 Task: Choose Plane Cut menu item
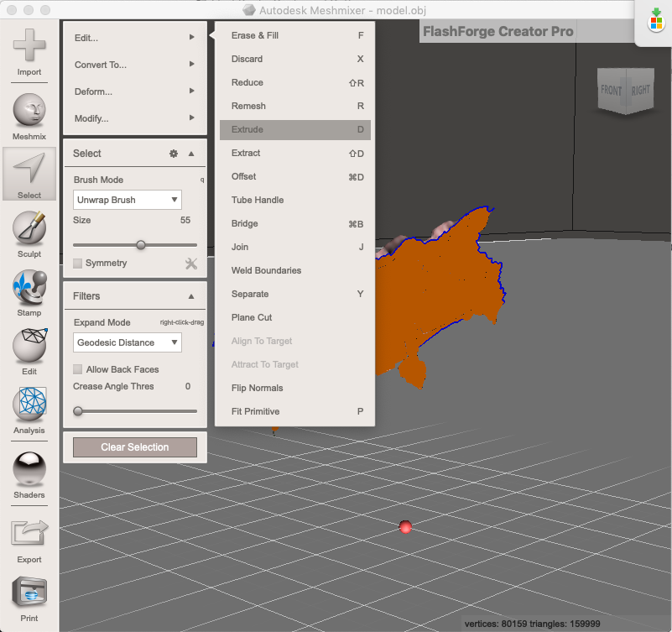coord(295,318)
